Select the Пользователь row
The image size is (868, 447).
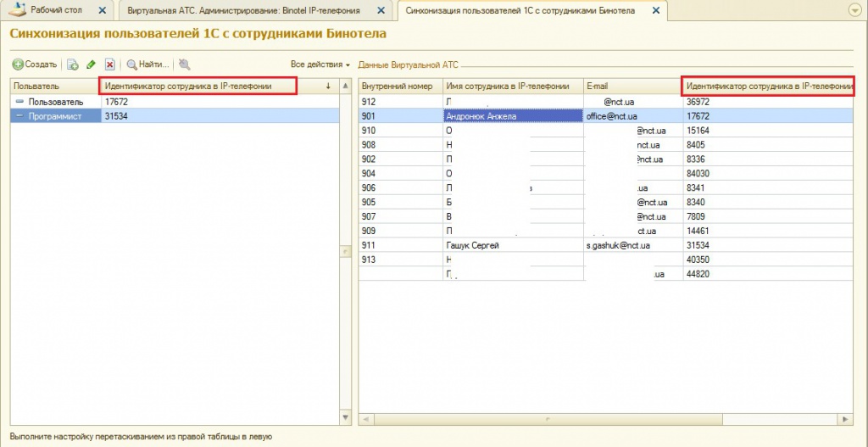pyautogui.click(x=175, y=102)
